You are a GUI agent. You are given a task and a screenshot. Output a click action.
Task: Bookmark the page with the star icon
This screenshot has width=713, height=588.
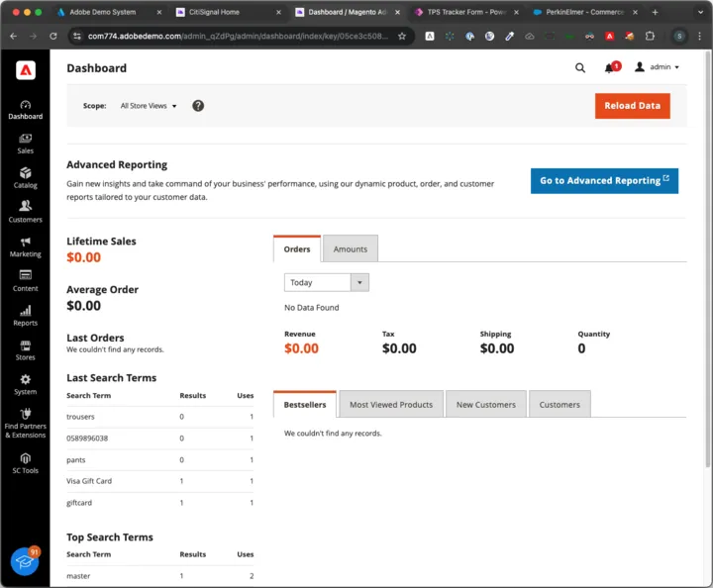[x=401, y=36]
